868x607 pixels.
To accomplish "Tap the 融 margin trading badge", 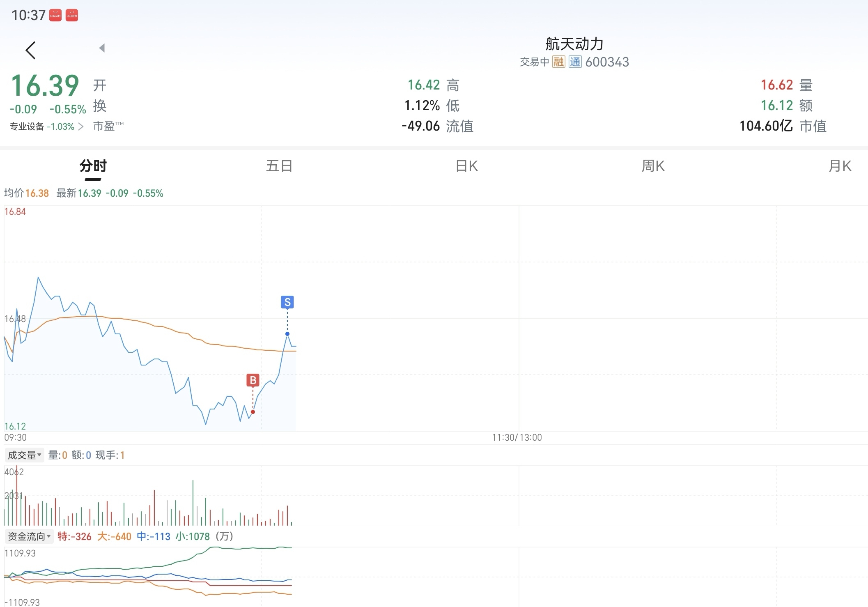I will click(558, 62).
